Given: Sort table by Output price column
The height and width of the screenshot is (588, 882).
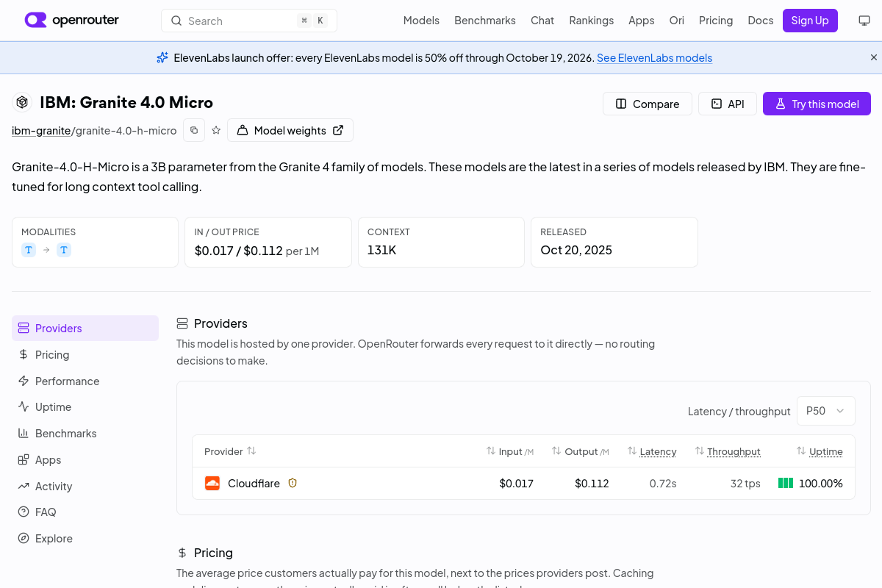Looking at the screenshot, I should (581, 451).
